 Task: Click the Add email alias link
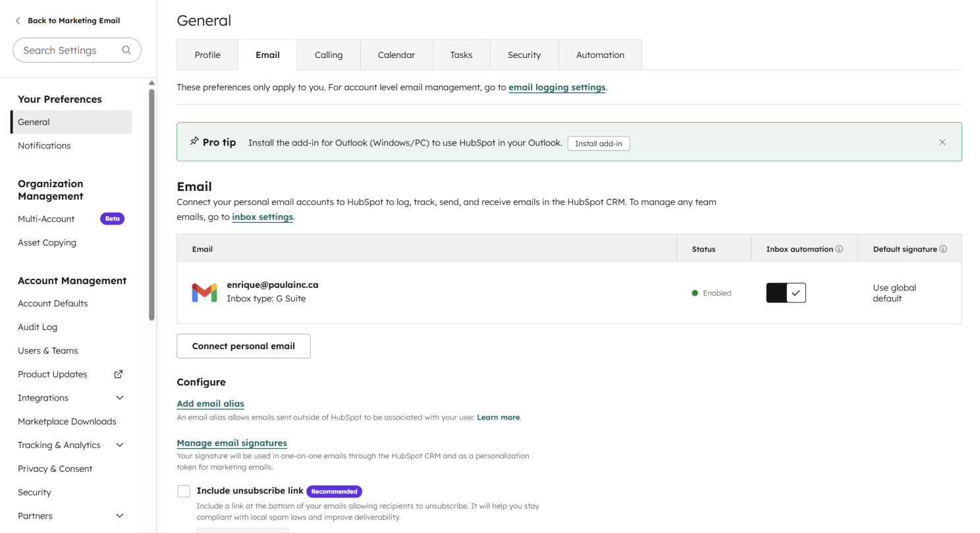coord(210,403)
